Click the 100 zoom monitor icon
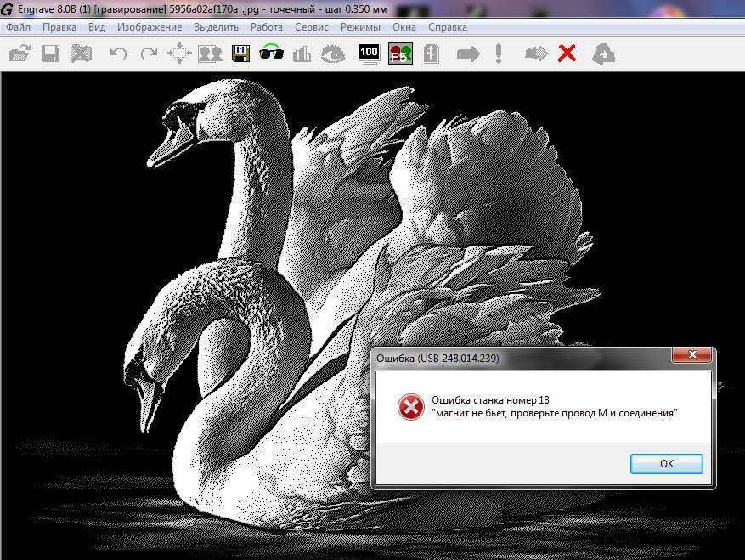The image size is (745, 560). [370, 54]
